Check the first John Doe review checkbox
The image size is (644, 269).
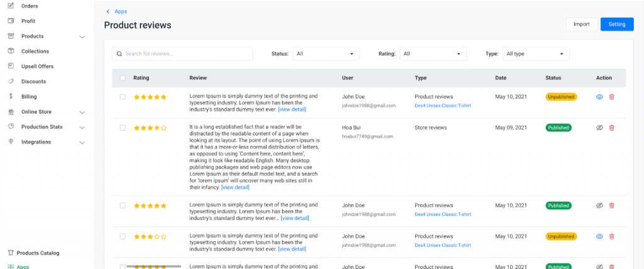pyautogui.click(x=123, y=97)
